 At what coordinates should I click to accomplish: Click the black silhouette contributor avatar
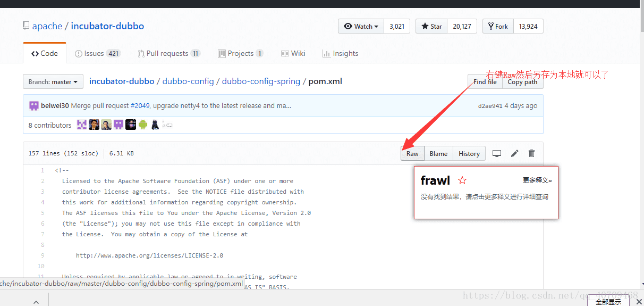(155, 125)
